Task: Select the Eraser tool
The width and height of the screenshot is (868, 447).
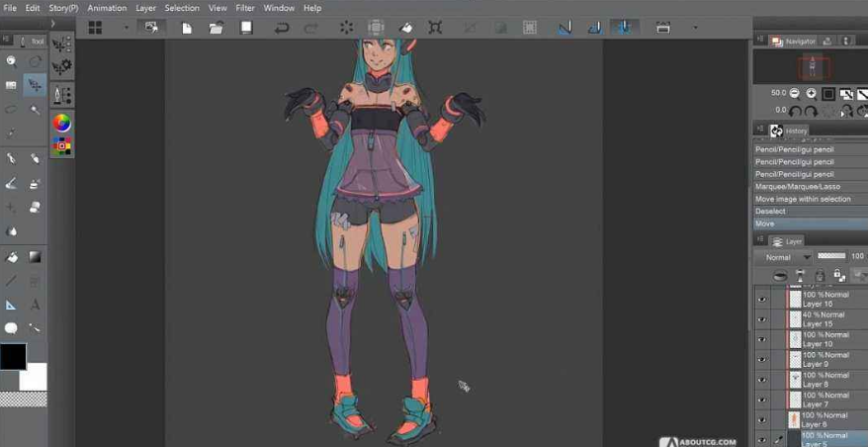Action: [x=35, y=208]
